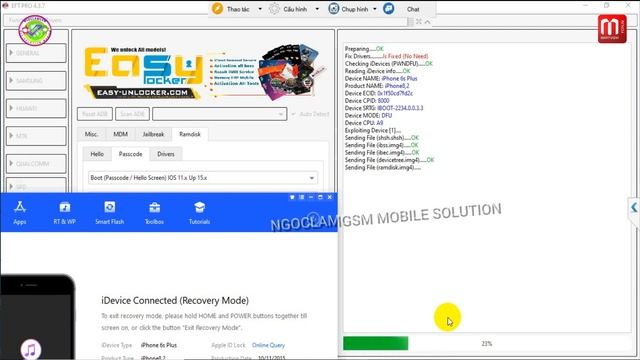This screenshot has width=640, height=360.
Task: Click the Chụp hình capture icon
Action: coord(334,9)
